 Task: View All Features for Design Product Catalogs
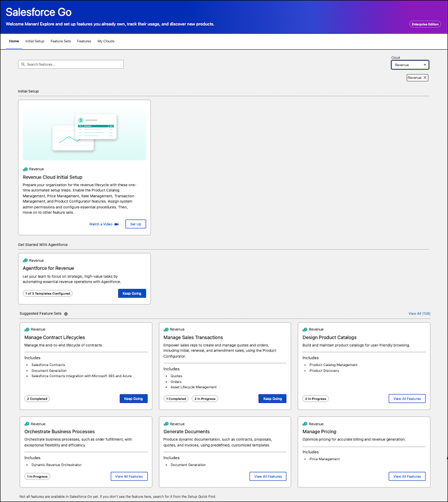point(407,398)
